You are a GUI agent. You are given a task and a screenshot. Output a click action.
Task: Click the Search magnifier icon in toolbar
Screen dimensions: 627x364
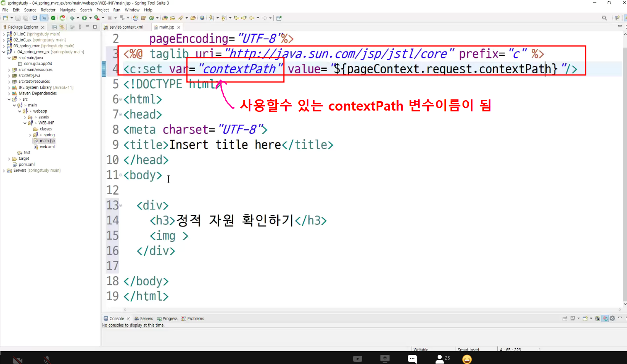tap(605, 18)
